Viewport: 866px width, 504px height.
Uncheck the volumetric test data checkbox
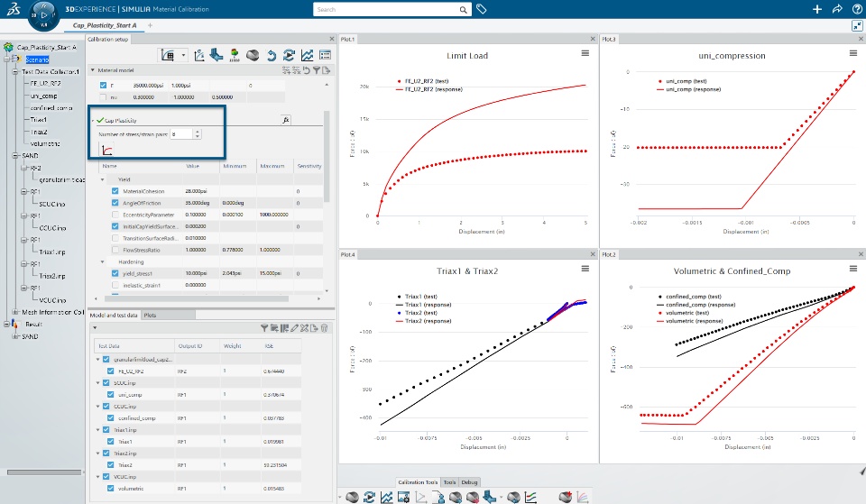point(110,489)
